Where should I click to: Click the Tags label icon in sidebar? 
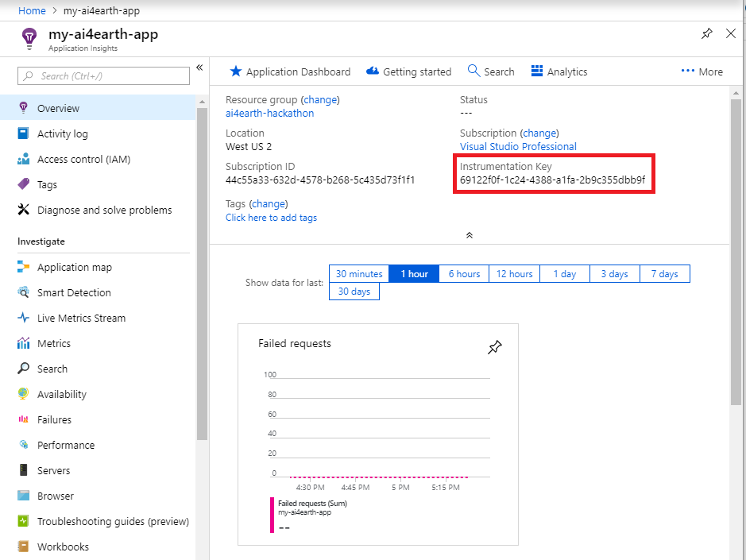pyautogui.click(x=23, y=184)
